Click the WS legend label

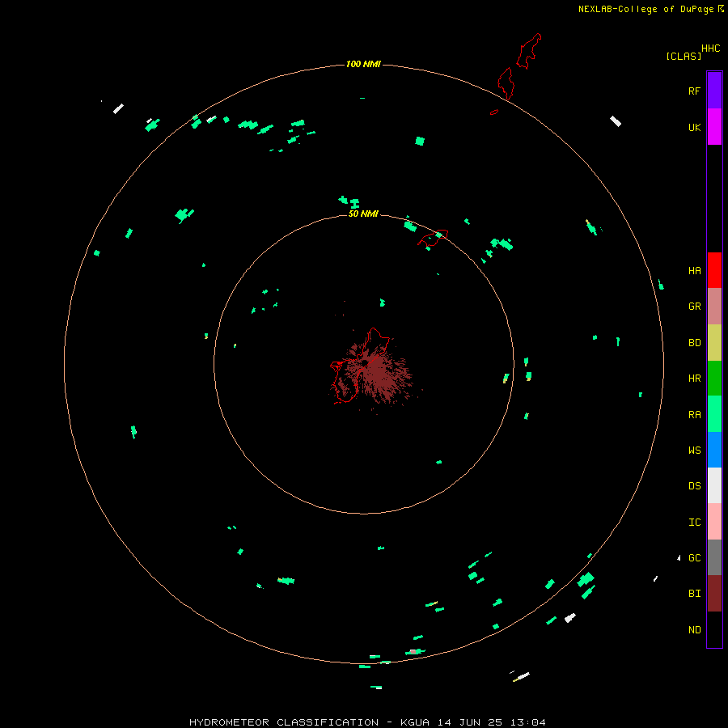point(694,450)
